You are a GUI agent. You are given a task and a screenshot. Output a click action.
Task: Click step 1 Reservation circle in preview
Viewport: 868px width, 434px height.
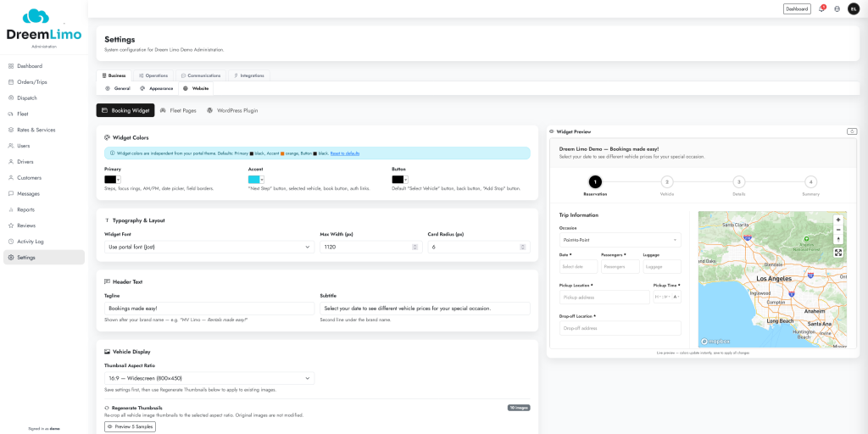(595, 181)
